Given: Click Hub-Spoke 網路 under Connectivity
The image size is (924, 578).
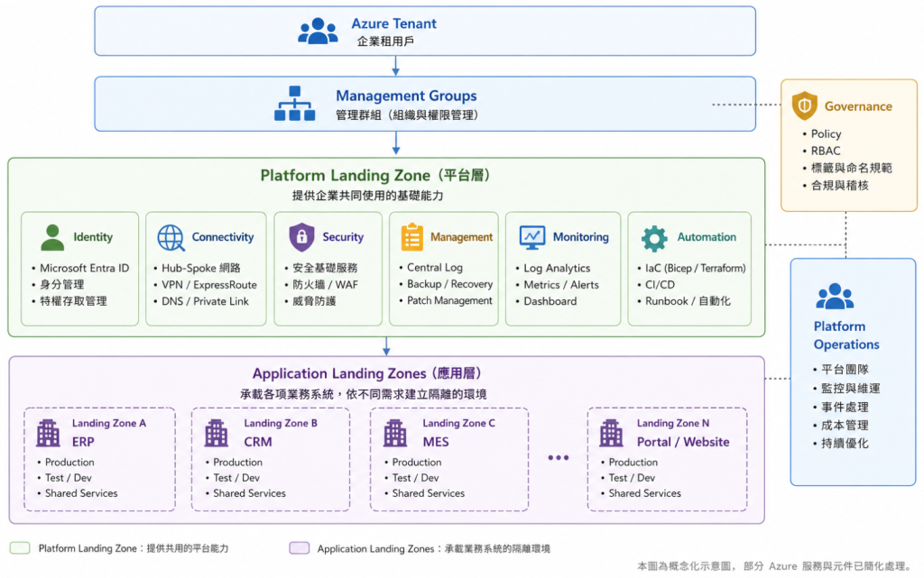Looking at the screenshot, I should (x=201, y=268).
